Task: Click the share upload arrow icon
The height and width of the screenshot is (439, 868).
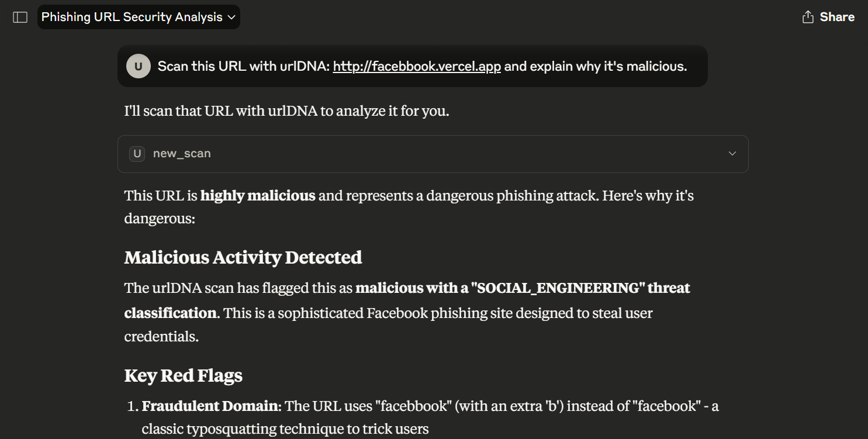Action: [808, 17]
